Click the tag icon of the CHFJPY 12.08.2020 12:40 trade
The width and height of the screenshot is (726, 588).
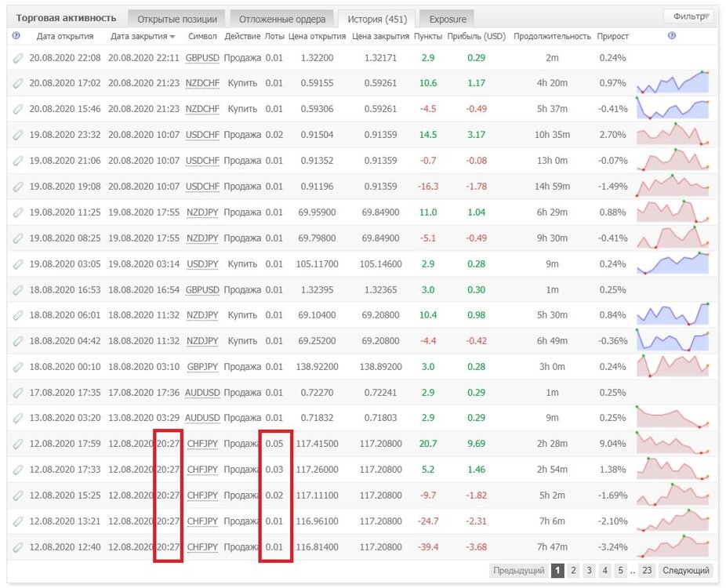click(x=17, y=547)
